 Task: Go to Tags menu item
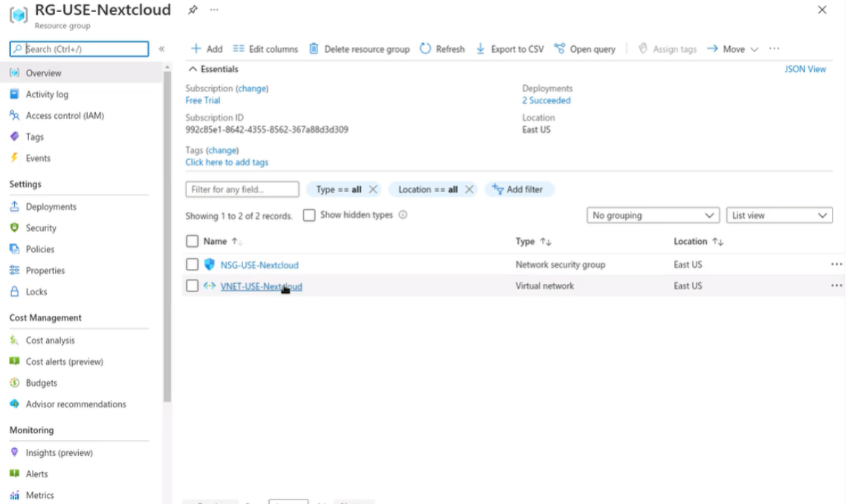tap(34, 137)
